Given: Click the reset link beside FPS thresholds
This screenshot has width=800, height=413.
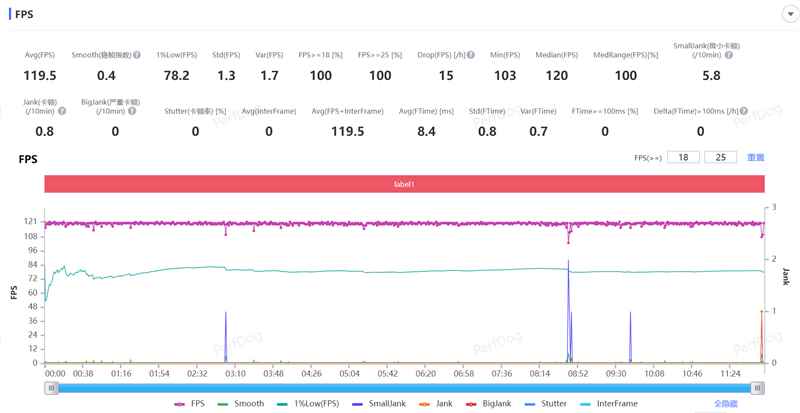Looking at the screenshot, I should (755, 157).
